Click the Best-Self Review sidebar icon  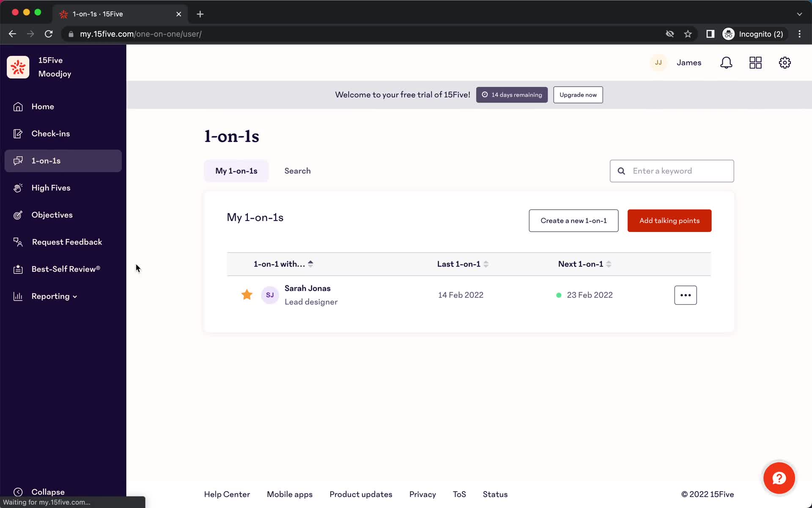tap(17, 269)
